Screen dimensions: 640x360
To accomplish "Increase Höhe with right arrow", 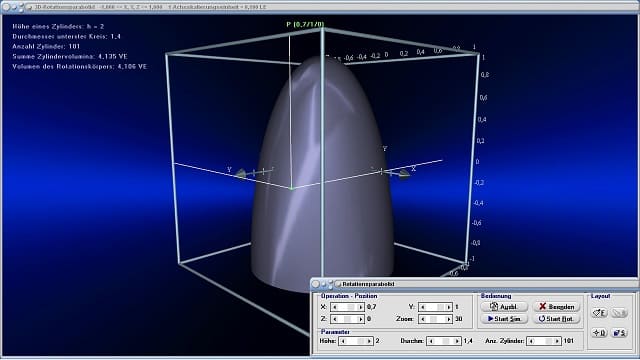I will tap(369, 341).
